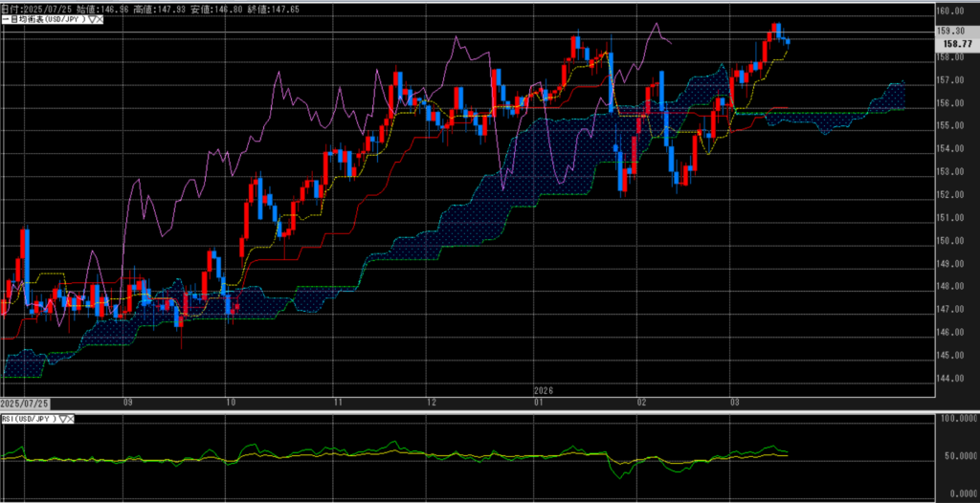
Task: Remove the RSI indicator using its X icon
Action: (72, 419)
